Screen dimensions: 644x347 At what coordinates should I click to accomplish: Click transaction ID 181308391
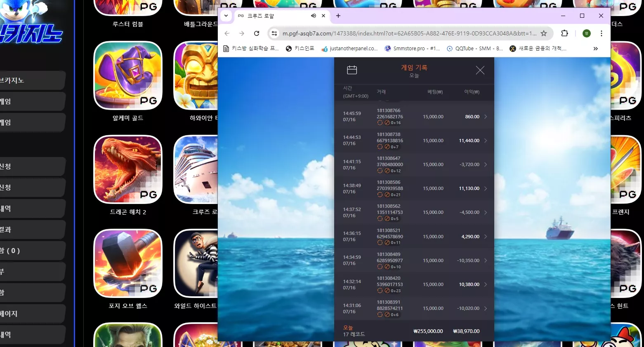[389, 302]
